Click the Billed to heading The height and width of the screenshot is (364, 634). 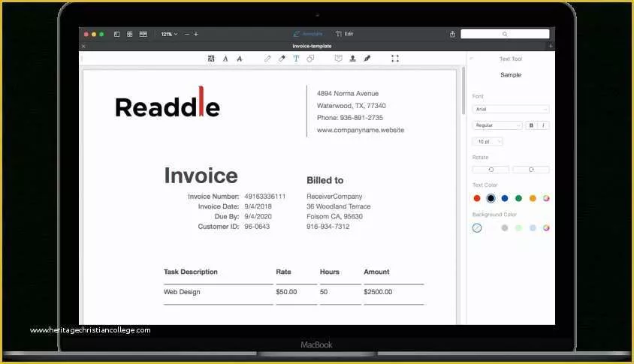[325, 181]
